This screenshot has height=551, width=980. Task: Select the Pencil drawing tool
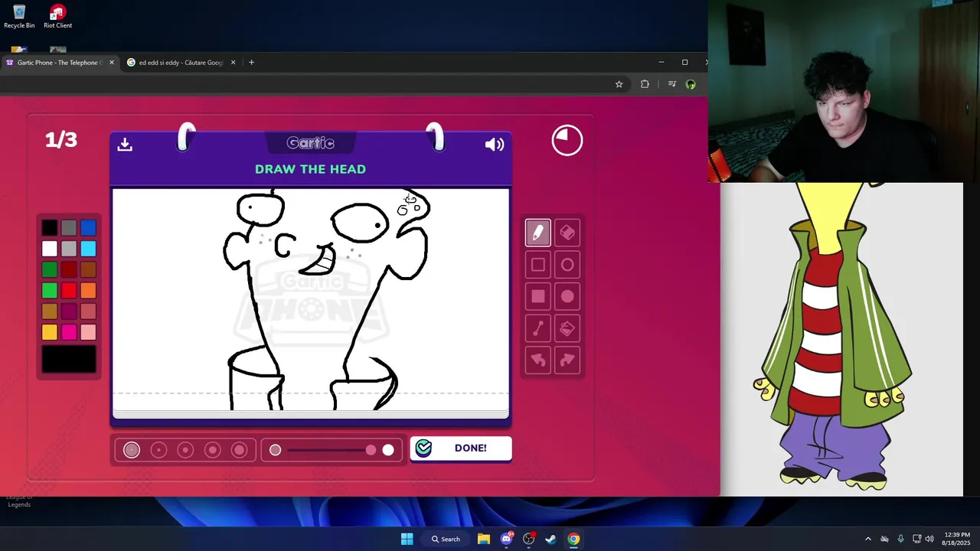click(538, 233)
